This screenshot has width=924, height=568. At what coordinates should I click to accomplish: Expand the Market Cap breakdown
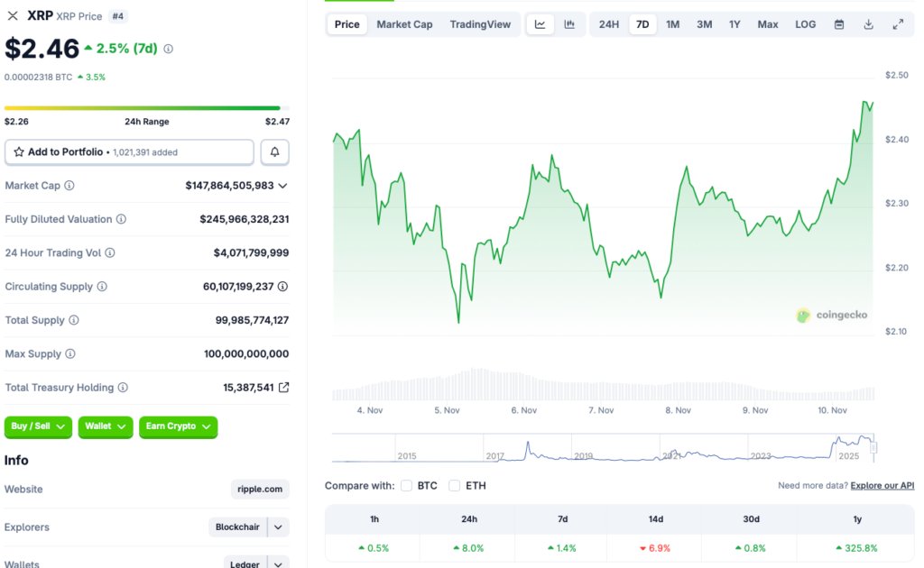[285, 186]
